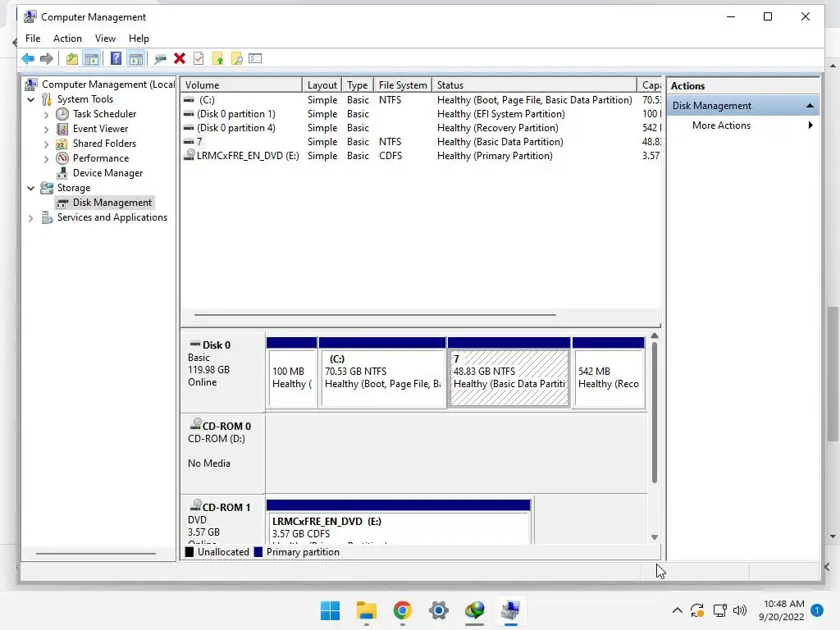The height and width of the screenshot is (630, 840).
Task: Expand the Event Viewer node
Action: [x=46, y=129]
